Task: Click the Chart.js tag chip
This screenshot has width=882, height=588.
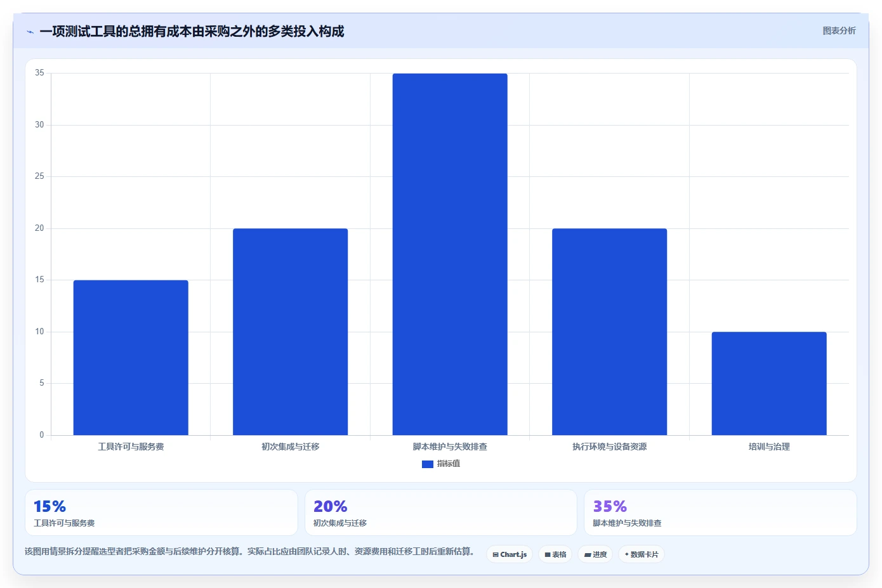Action: (x=510, y=554)
